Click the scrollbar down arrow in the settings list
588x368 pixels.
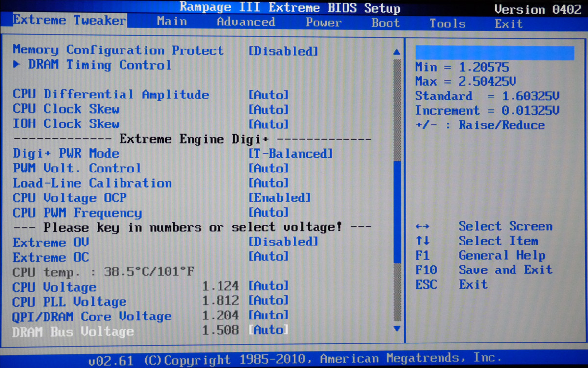[x=397, y=329]
